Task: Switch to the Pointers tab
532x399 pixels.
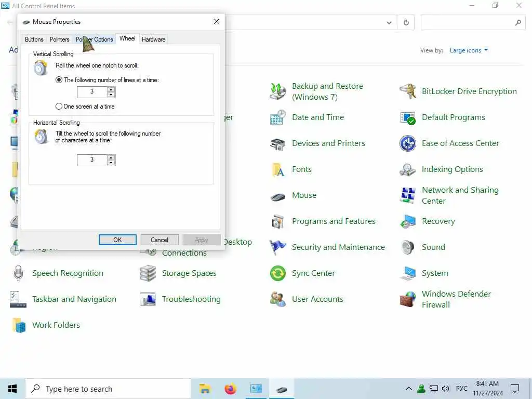Action: coord(59,39)
